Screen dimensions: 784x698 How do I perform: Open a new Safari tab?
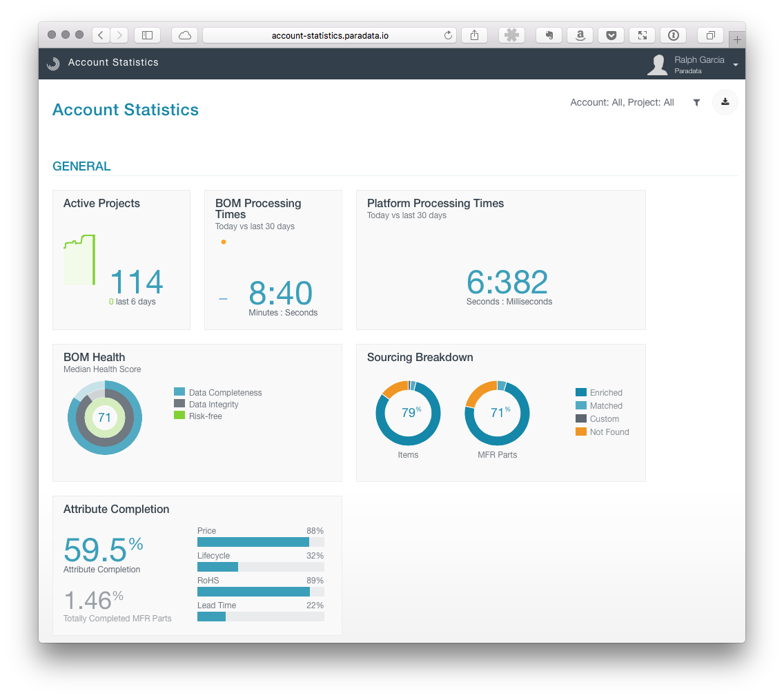click(x=736, y=40)
